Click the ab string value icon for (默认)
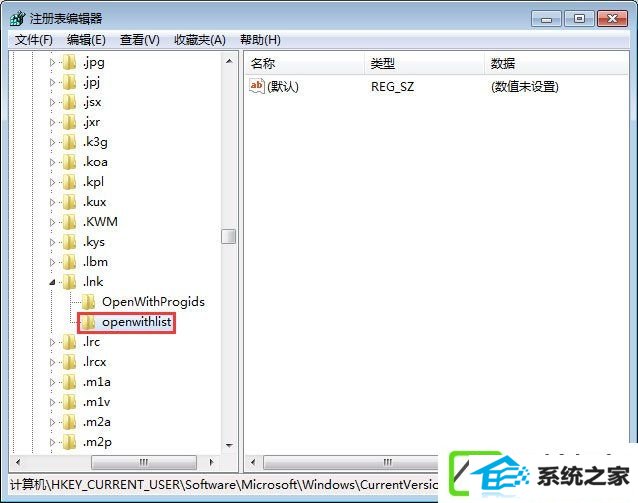Viewport: 638px width, 503px height. (257, 86)
